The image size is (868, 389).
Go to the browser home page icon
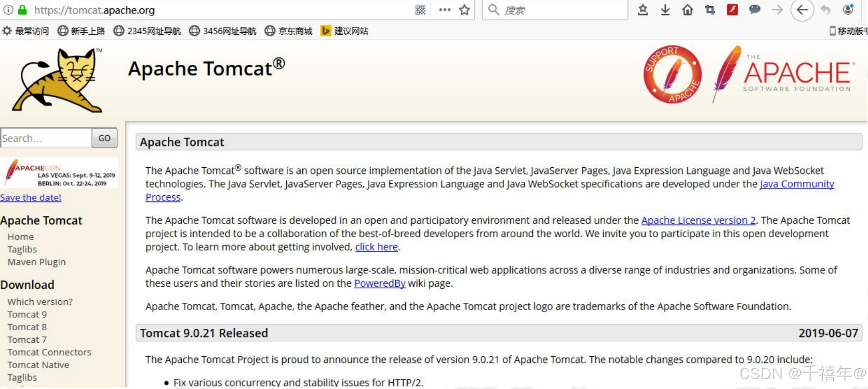tap(687, 10)
